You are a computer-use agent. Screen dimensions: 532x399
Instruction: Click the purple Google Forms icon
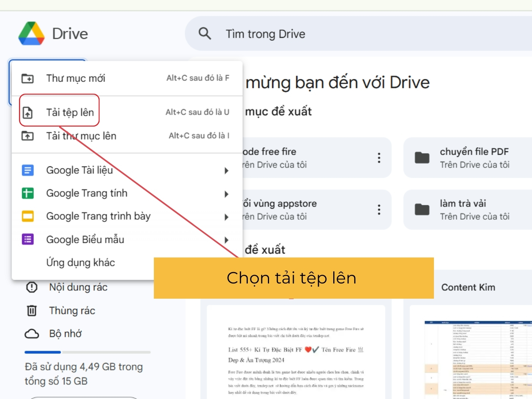[28, 239]
